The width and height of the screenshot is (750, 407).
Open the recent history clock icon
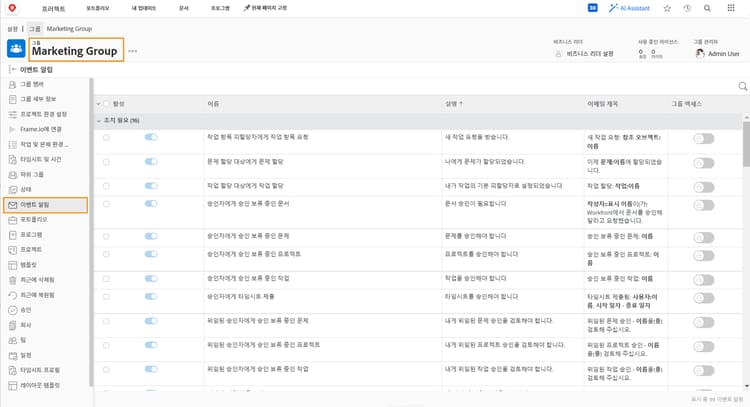[687, 8]
